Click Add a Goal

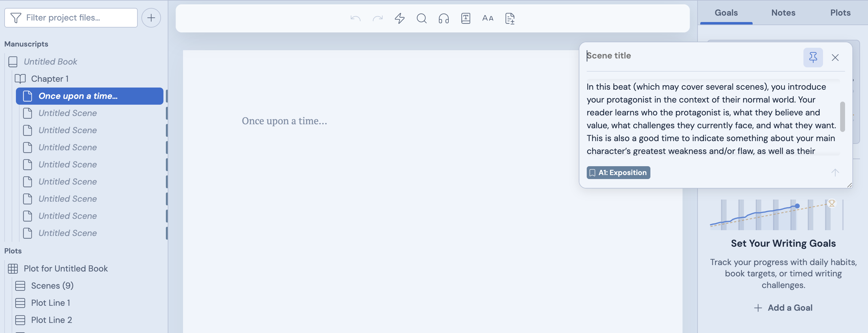click(x=784, y=308)
